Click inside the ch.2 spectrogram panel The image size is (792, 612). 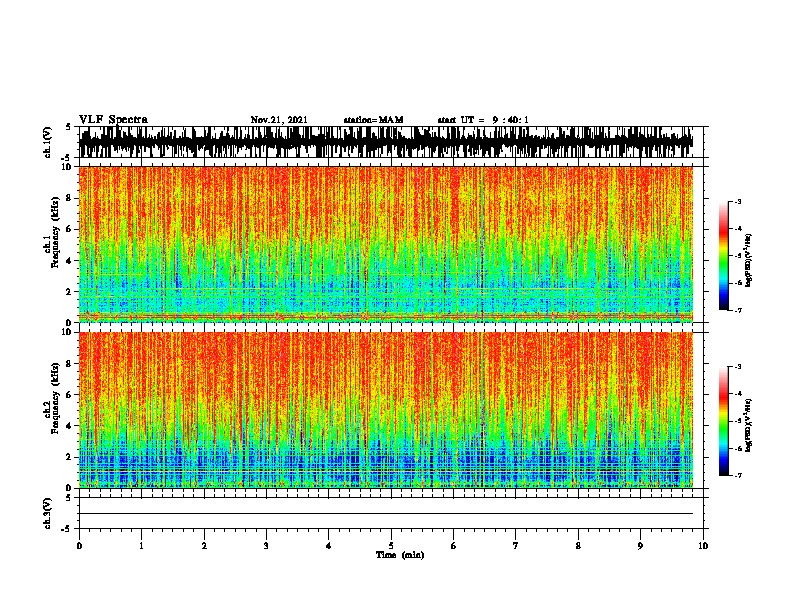(386, 410)
